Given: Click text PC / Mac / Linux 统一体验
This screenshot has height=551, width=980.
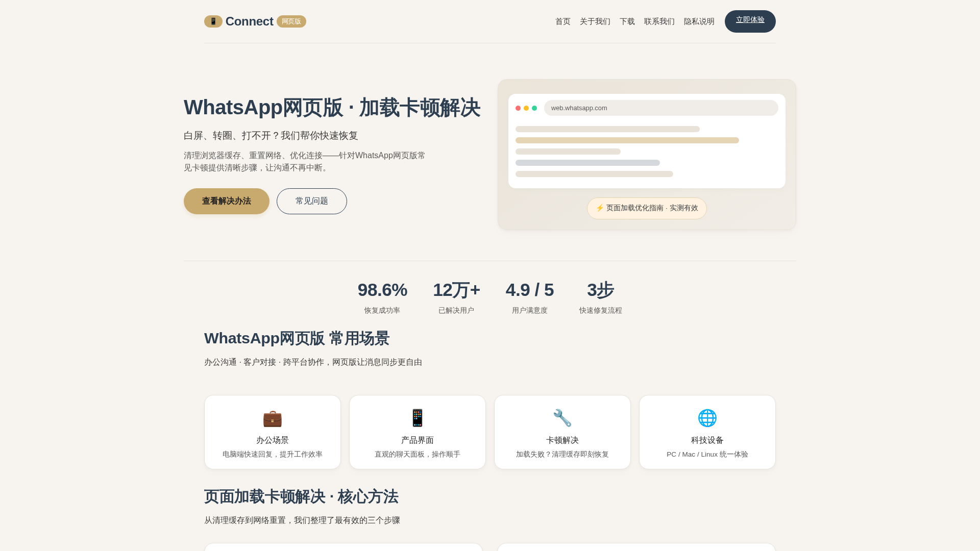Looking at the screenshot, I should tap(707, 454).
